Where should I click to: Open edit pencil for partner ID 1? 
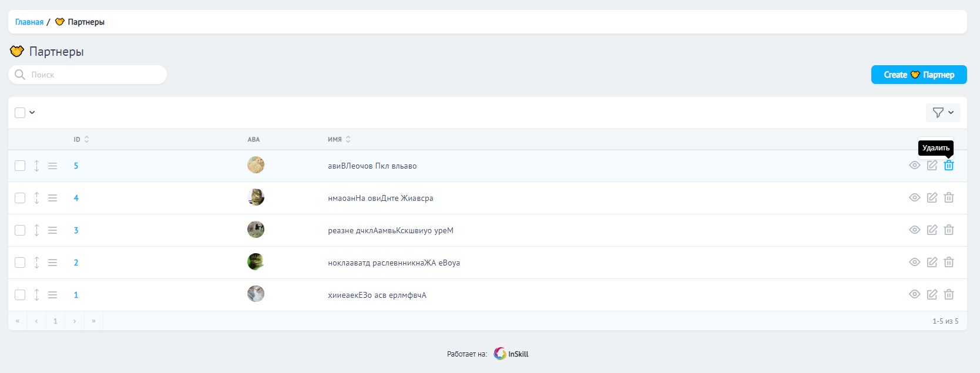point(932,295)
